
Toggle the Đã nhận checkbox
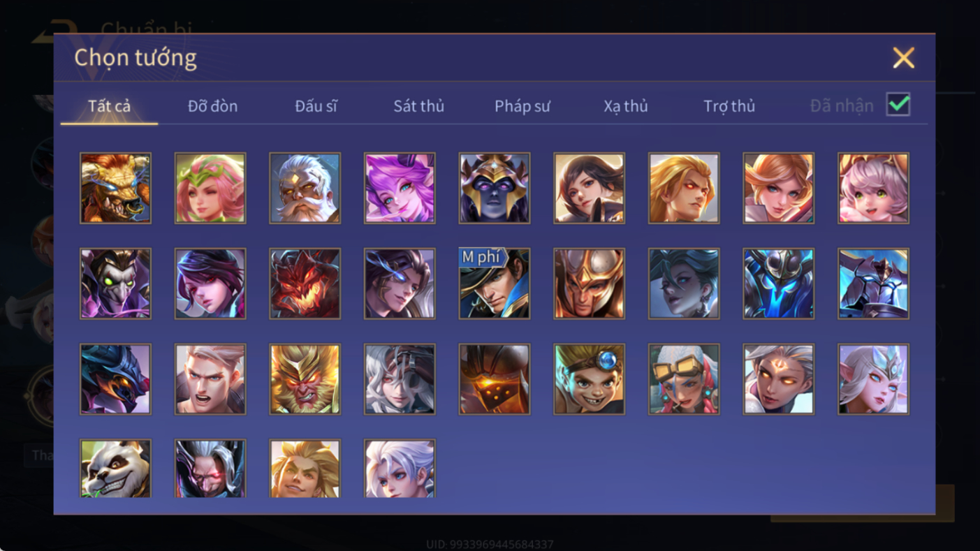pos(898,105)
